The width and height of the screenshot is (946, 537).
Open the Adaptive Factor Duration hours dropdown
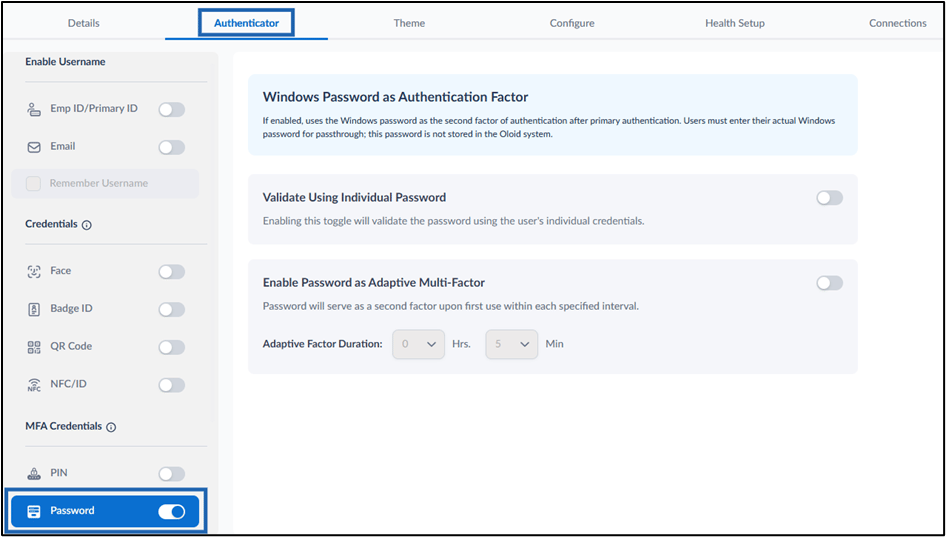click(418, 344)
